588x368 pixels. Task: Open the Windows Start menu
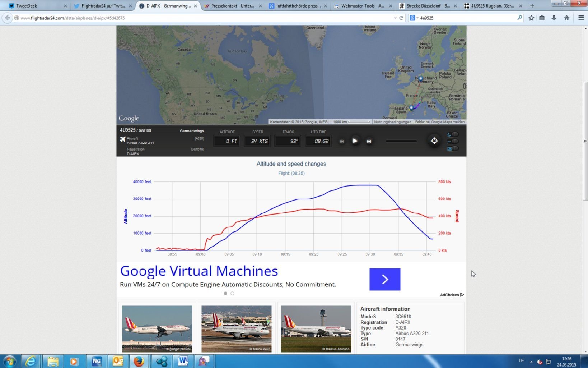click(x=9, y=361)
